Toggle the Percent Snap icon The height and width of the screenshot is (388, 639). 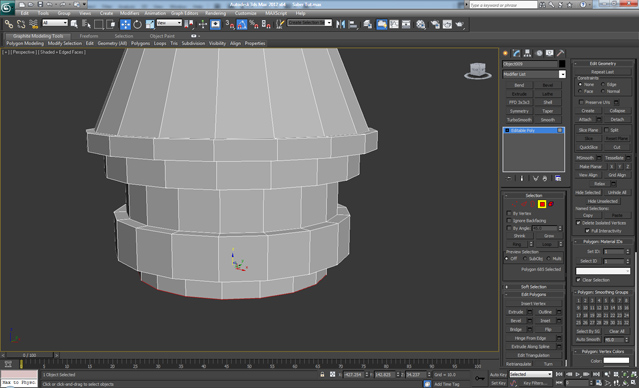point(254,24)
